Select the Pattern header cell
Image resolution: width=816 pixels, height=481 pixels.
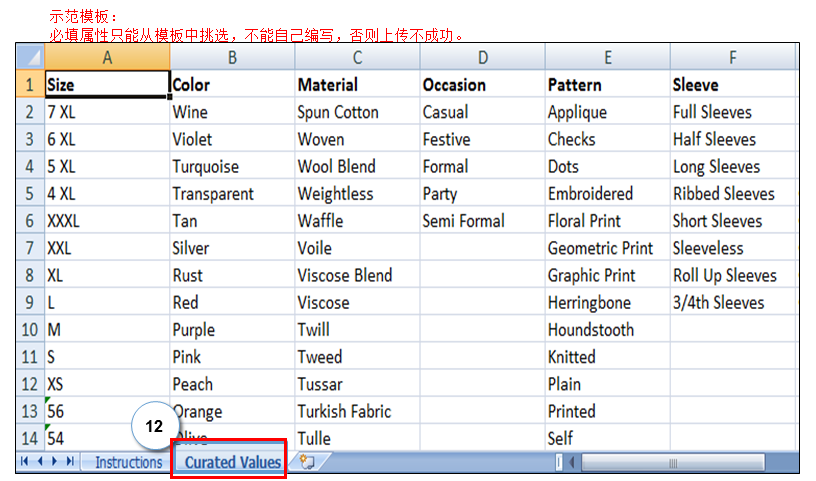point(607,84)
